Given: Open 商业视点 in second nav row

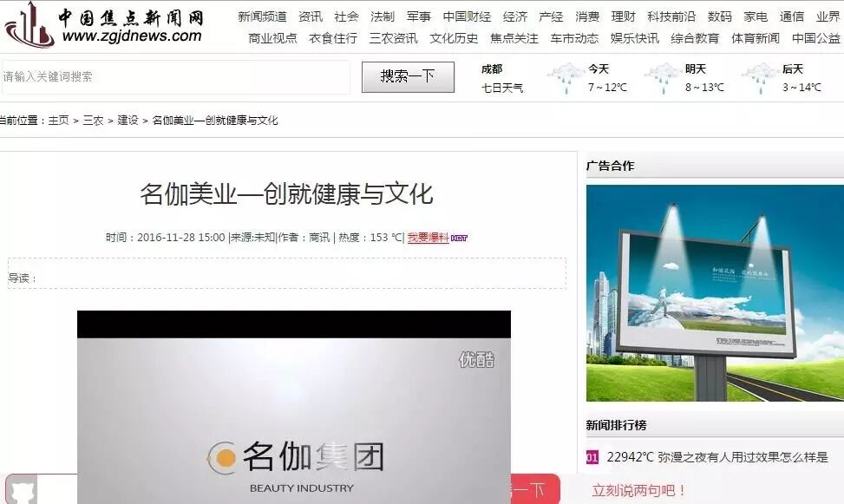Looking at the screenshot, I should pyautogui.click(x=272, y=38).
